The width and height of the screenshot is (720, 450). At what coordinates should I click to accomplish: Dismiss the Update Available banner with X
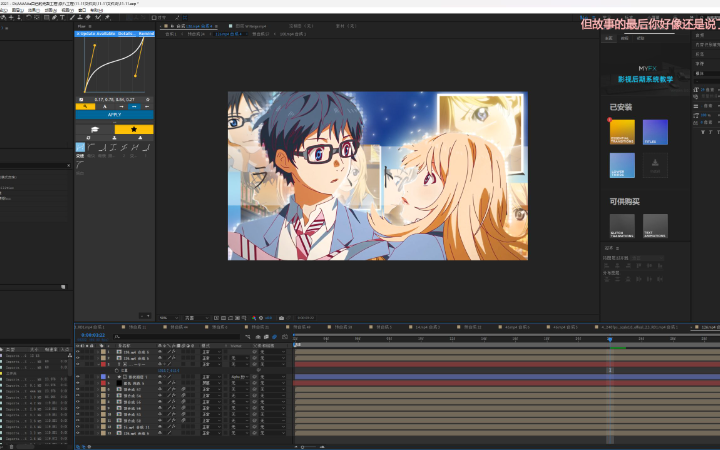[x=78, y=34]
